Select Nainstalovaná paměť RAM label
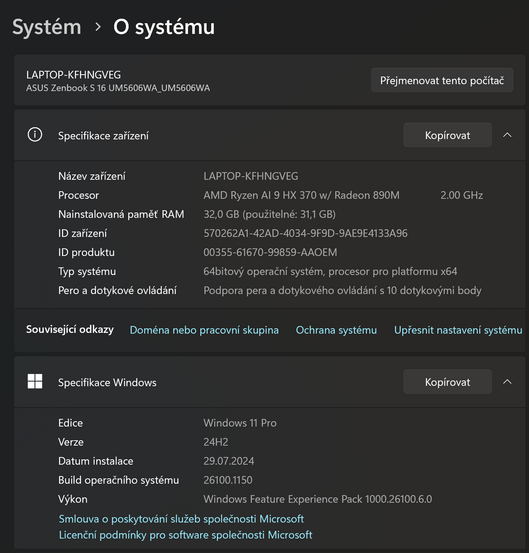 pos(121,214)
